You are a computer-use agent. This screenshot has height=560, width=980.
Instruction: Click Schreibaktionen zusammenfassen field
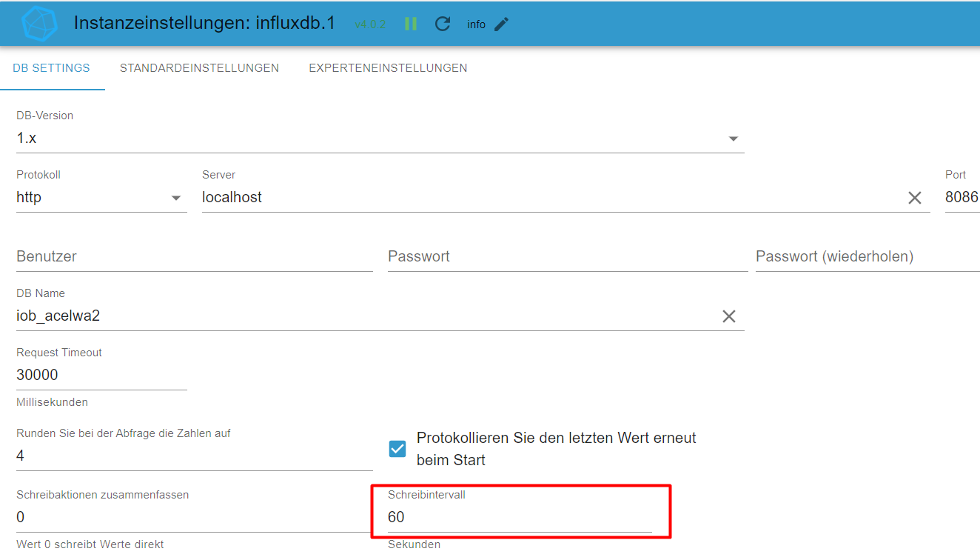point(195,517)
